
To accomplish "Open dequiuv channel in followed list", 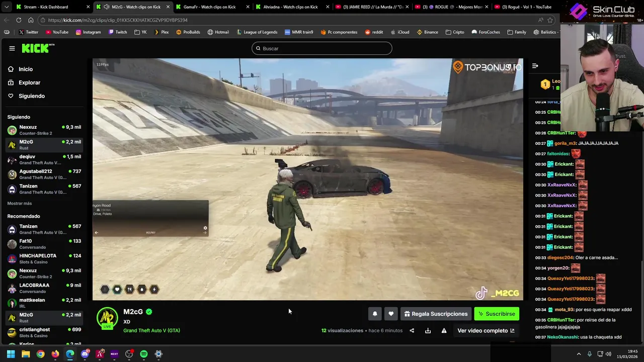I will (44, 159).
